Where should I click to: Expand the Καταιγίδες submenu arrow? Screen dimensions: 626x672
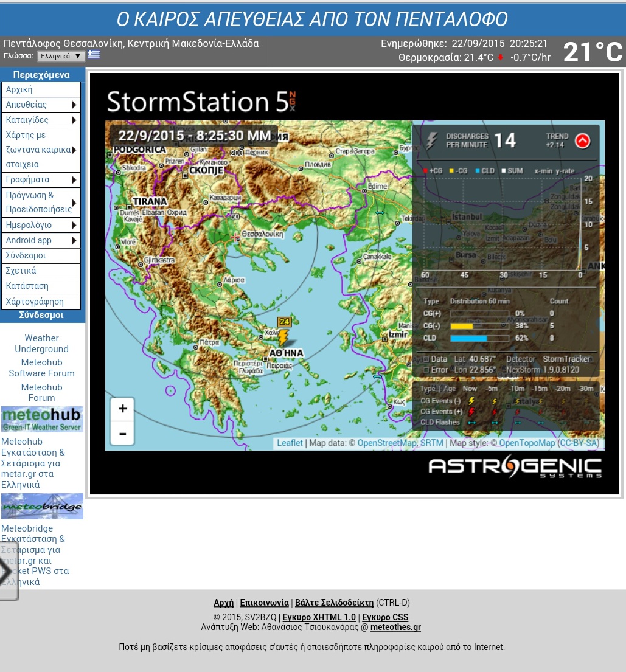tap(74, 120)
